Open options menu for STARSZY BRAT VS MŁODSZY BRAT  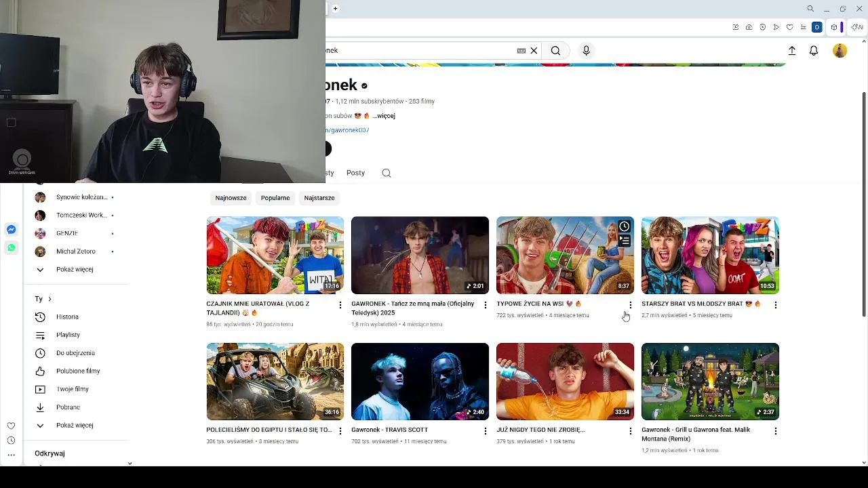tap(776, 305)
